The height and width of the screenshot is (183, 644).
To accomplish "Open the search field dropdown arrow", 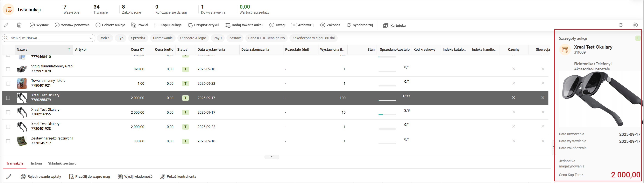I will point(91,38).
